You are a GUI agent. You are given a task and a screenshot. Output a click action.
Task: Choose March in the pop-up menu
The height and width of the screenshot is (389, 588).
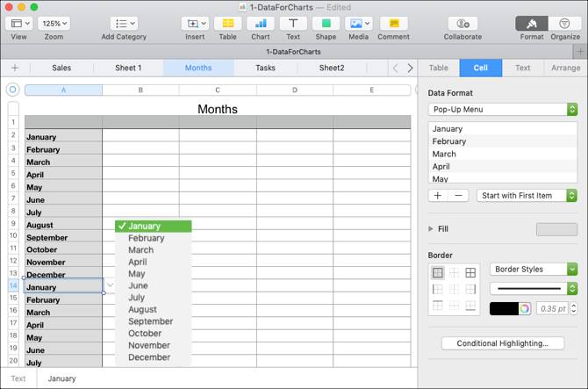pyautogui.click(x=153, y=250)
